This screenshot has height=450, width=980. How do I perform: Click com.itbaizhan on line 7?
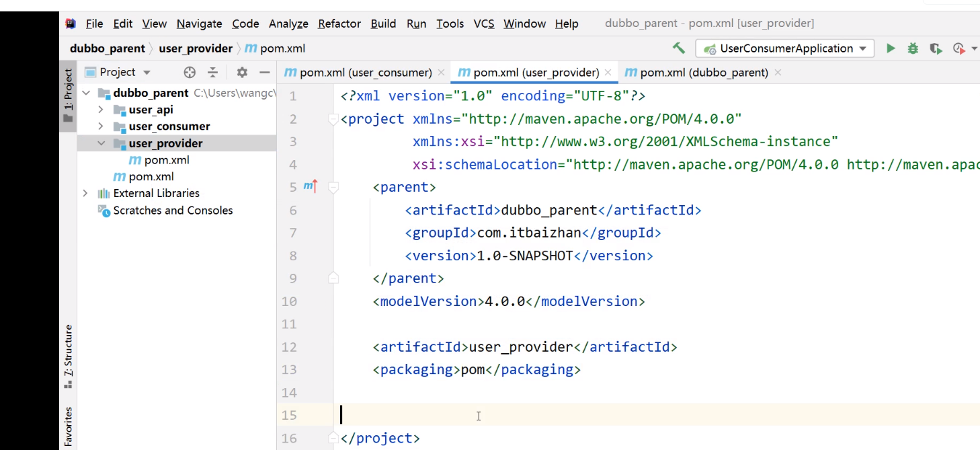(529, 233)
